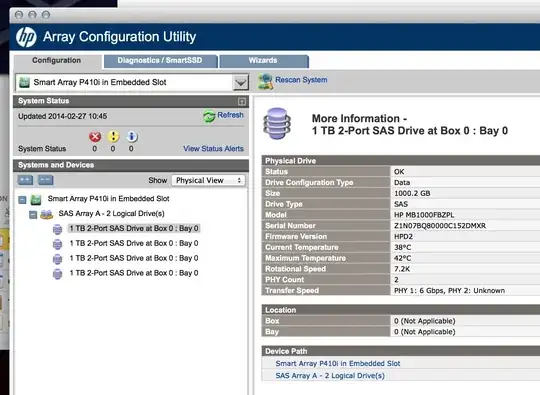Screen dimensions: 540x395
Task: Click the Refresh link in System Status
Action: pos(230,115)
